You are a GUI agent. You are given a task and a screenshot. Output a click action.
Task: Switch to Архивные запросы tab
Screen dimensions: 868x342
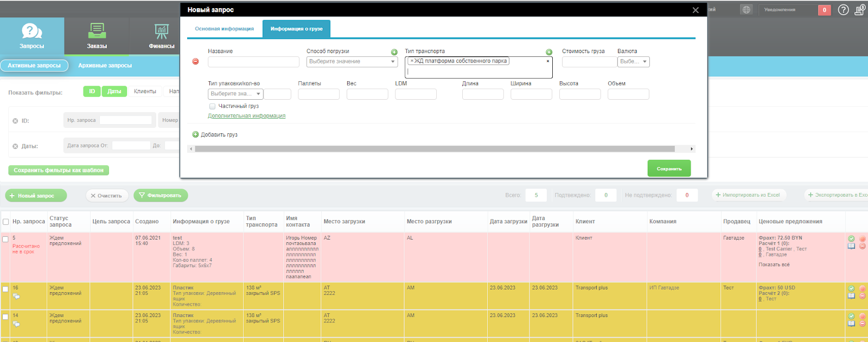[x=105, y=66]
